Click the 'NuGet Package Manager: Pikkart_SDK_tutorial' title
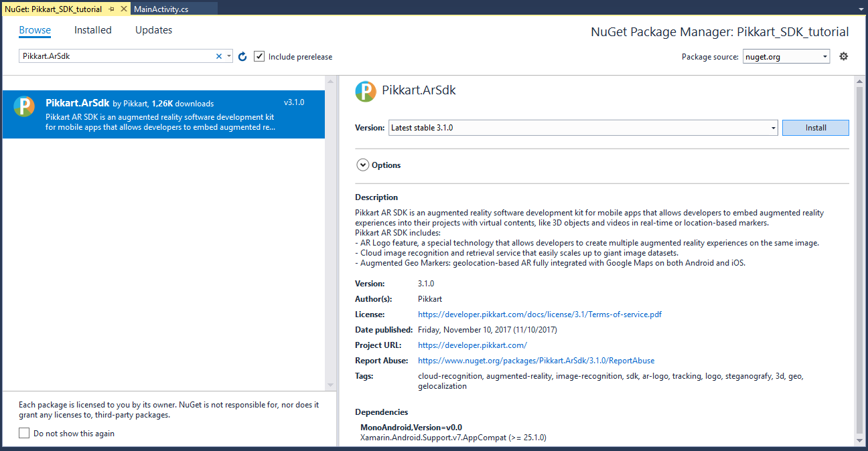 tap(720, 32)
